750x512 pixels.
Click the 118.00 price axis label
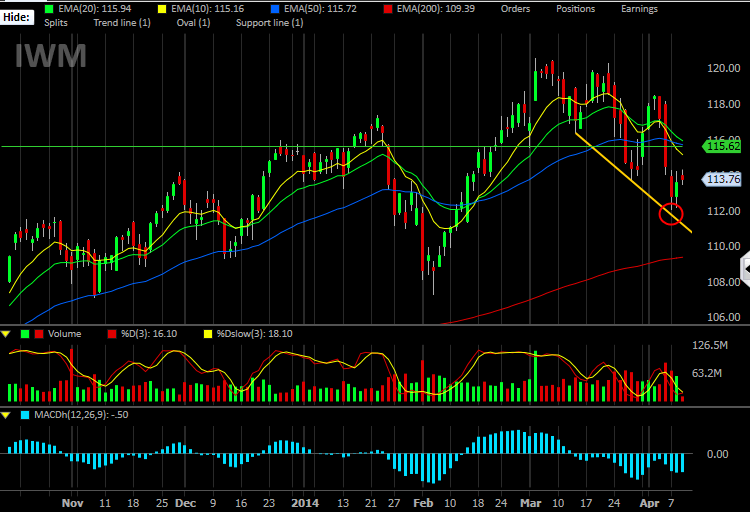click(724, 104)
